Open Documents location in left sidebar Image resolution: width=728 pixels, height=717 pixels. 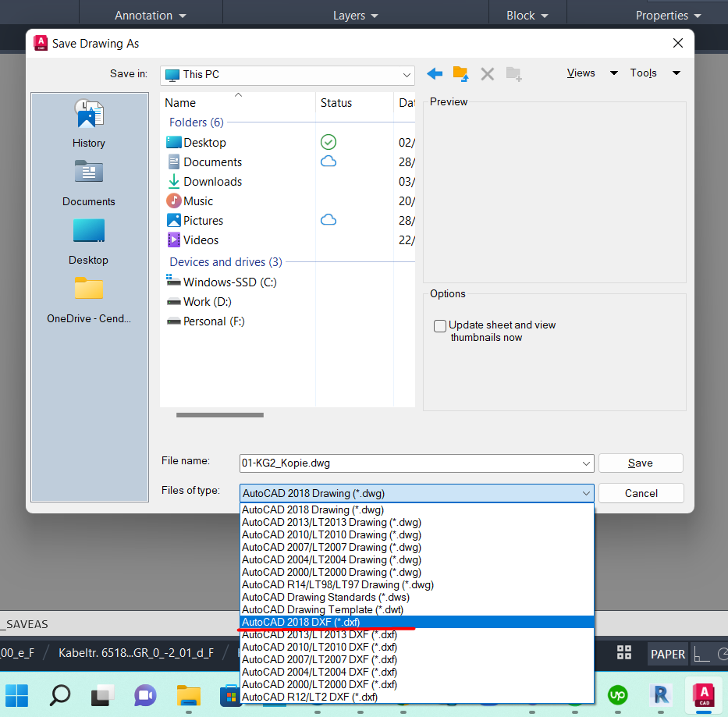pyautogui.click(x=89, y=183)
